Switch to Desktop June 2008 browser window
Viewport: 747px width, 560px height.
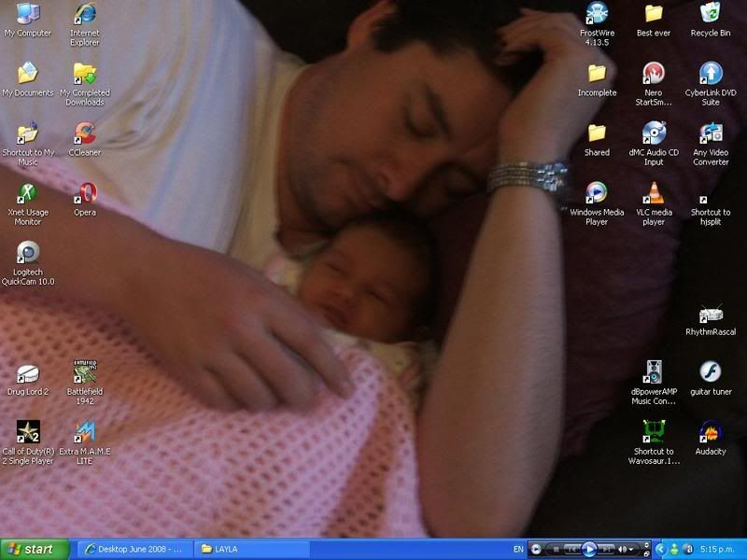(x=134, y=549)
